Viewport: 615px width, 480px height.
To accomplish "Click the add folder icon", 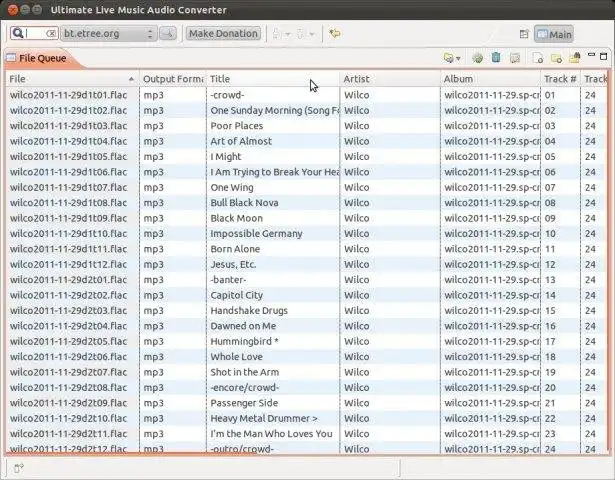I will pos(556,58).
